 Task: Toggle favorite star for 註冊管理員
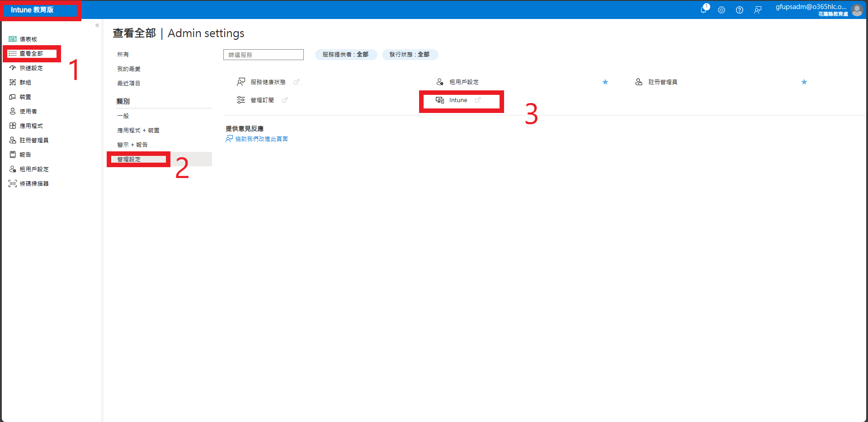(x=804, y=82)
